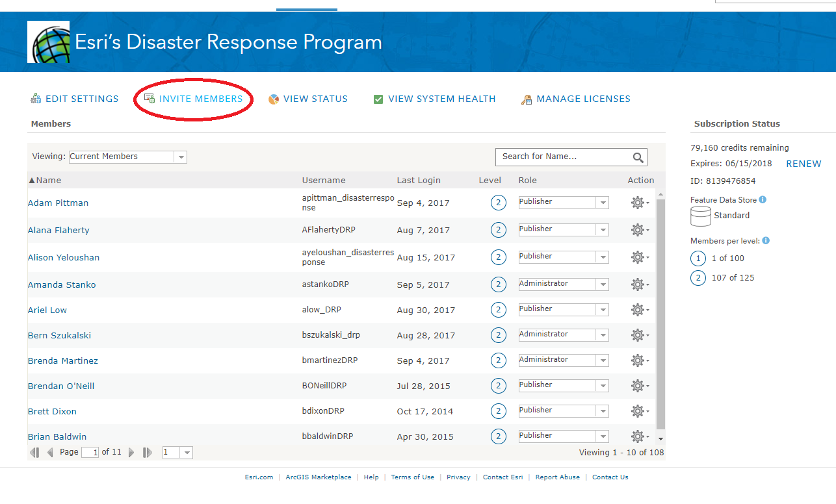836x504 pixels.
Task: Click the Esri globe logo
Action: [49, 42]
